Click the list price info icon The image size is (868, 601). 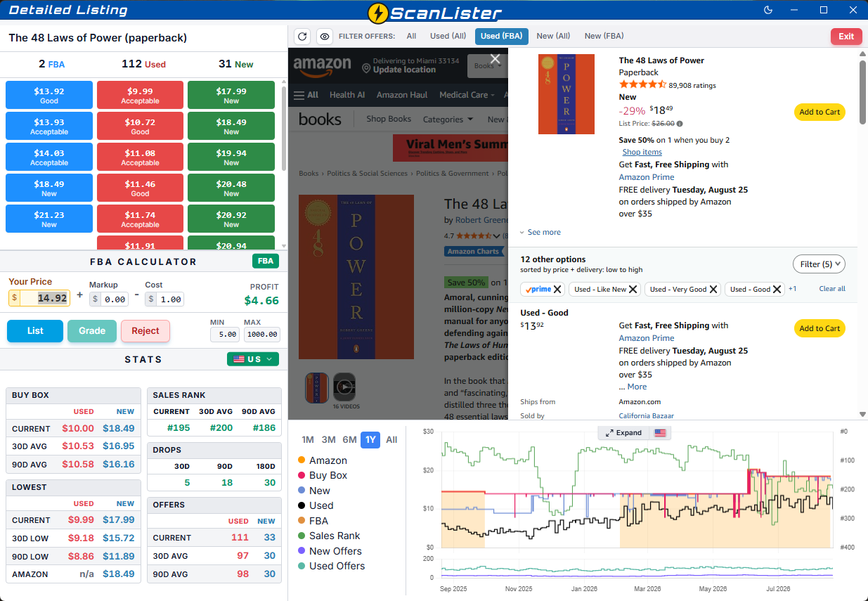pyautogui.click(x=680, y=124)
